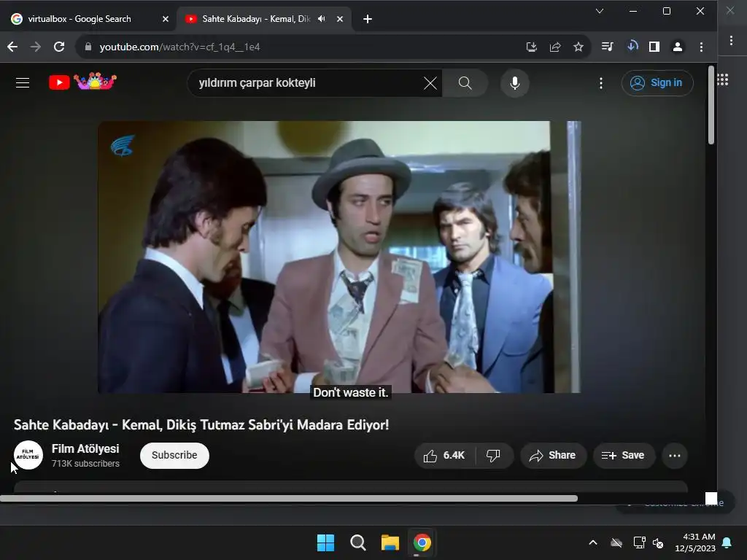Click Chrome icon in taskbar
The image size is (747, 560).
422,542
